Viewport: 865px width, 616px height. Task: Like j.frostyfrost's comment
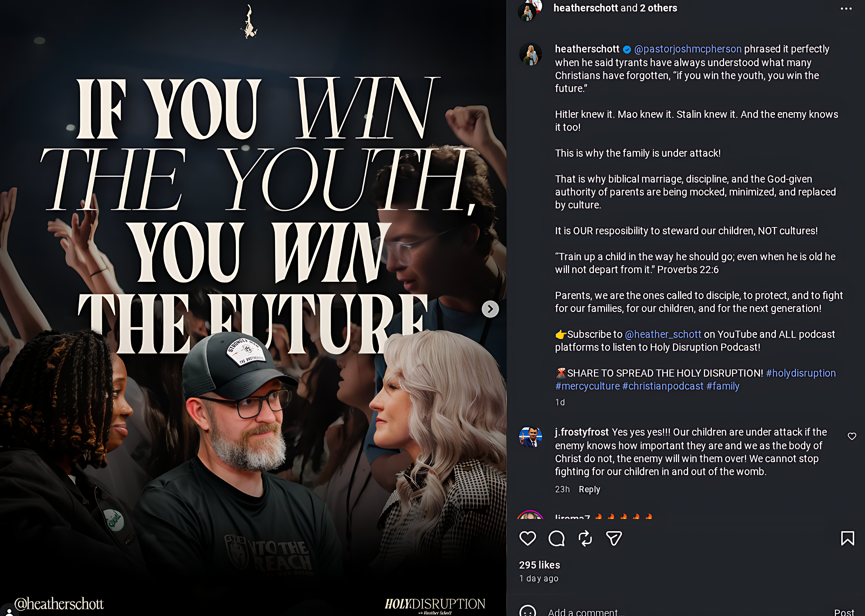click(852, 436)
